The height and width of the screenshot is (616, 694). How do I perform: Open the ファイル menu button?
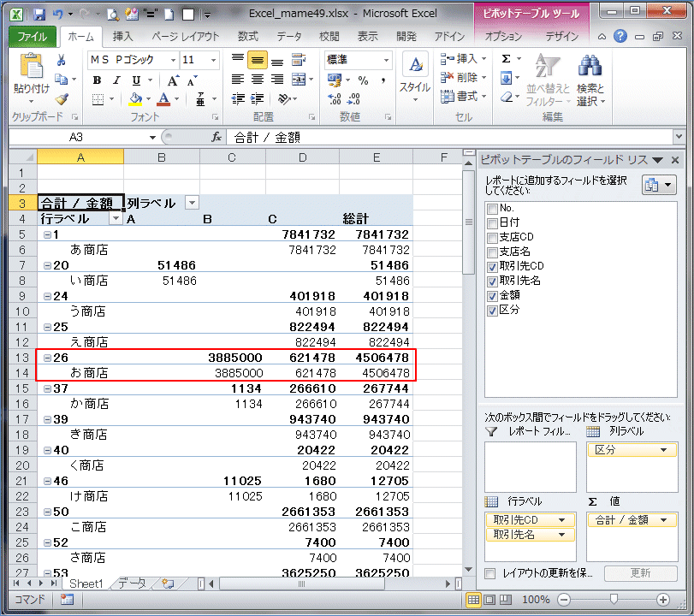pyautogui.click(x=32, y=37)
